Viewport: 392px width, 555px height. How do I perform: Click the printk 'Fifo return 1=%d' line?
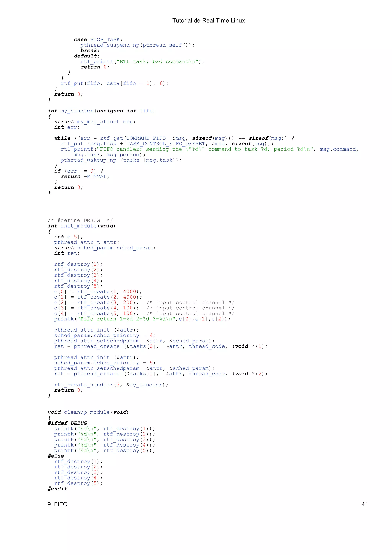point(142,319)
